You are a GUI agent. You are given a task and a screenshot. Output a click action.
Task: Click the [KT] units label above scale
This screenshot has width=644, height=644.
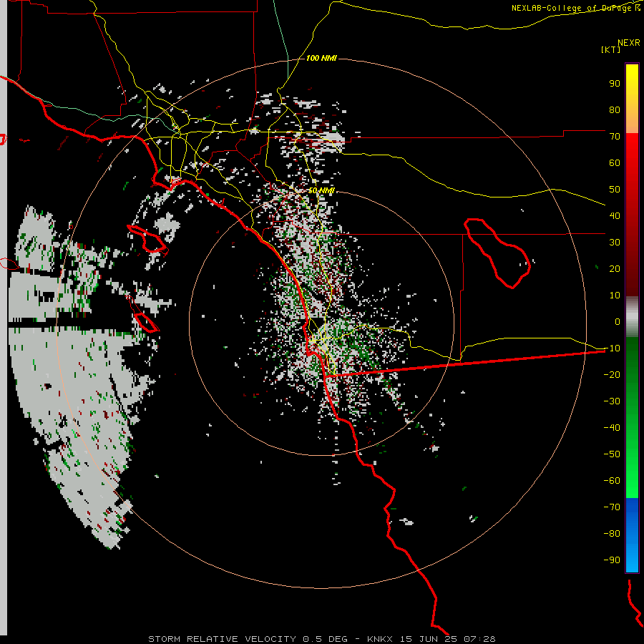611,49
